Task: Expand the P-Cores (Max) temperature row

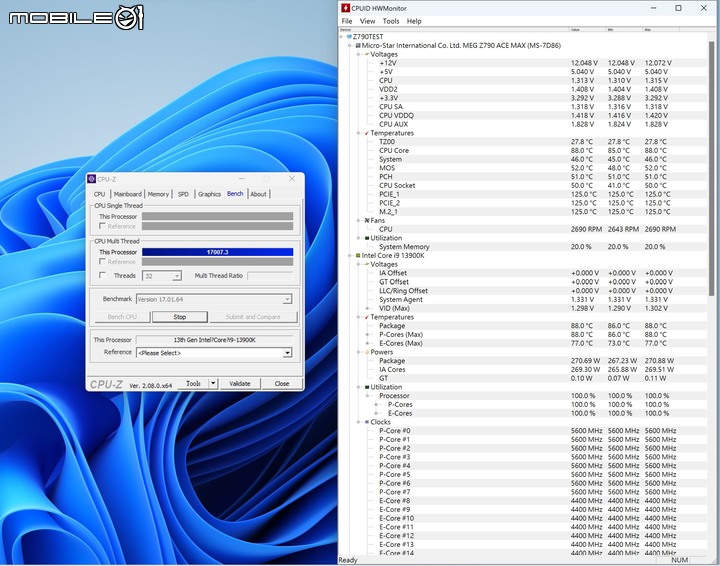Action: 367,335
